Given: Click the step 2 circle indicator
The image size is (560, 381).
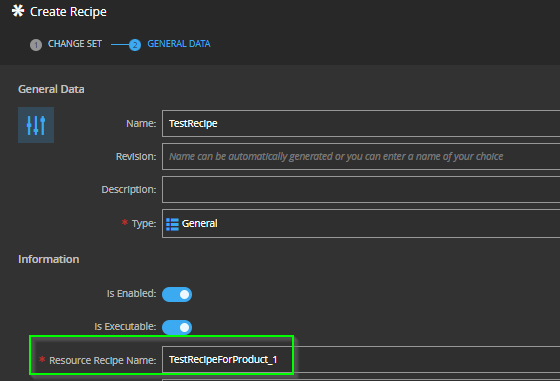Looking at the screenshot, I should pos(135,45).
